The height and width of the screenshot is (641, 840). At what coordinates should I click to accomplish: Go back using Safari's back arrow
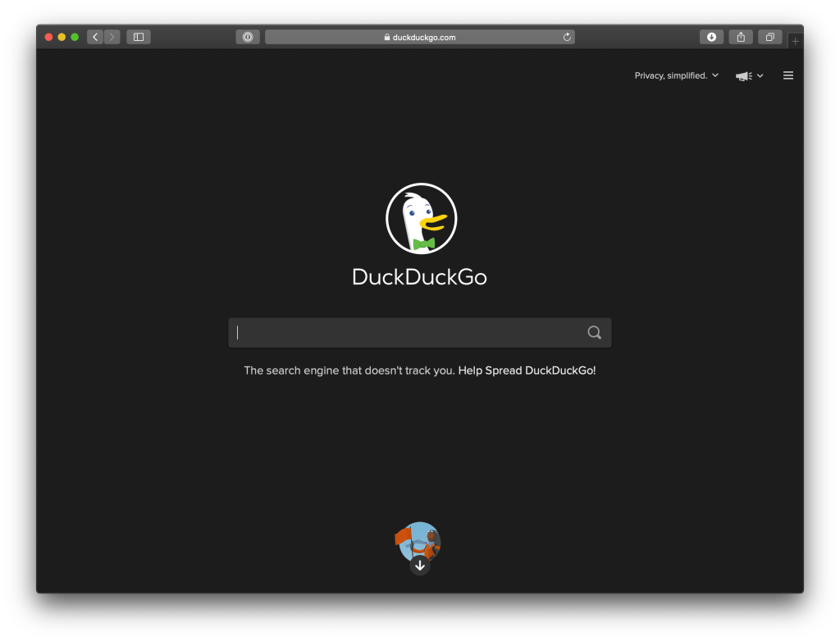pyautogui.click(x=95, y=37)
